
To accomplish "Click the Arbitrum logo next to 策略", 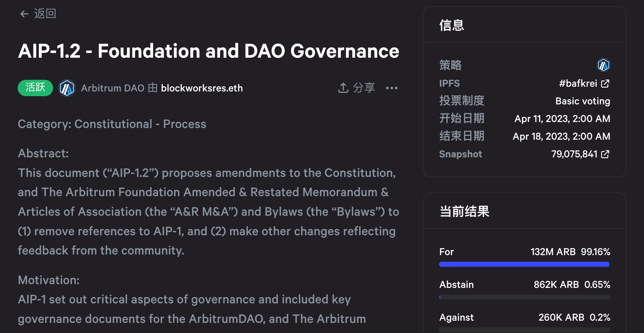I will point(603,65).
